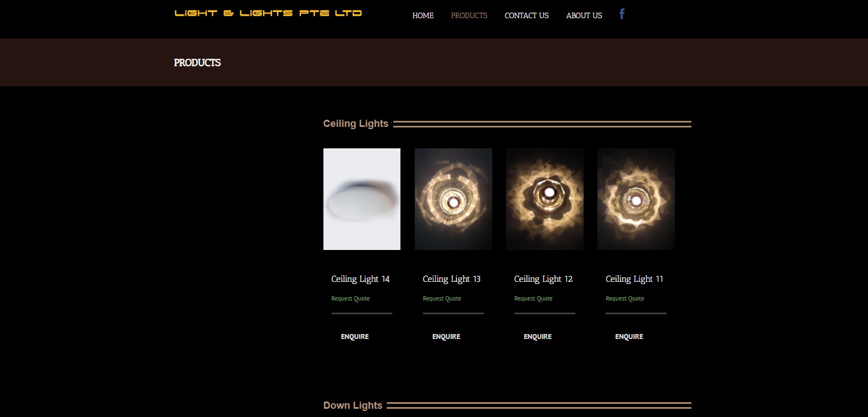Click the Ceiling Lights section heading

click(x=356, y=124)
